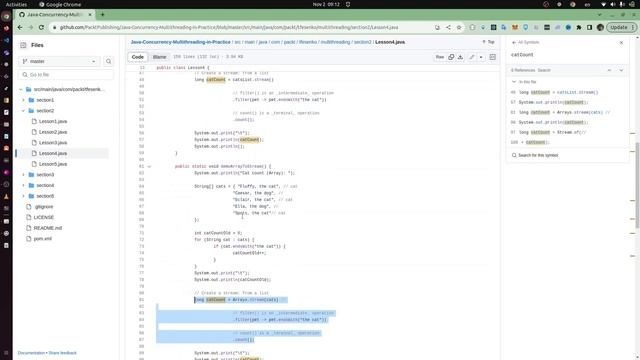The height and width of the screenshot is (360, 640).
Task: Show applications grid in the dock
Action: [6, 353]
